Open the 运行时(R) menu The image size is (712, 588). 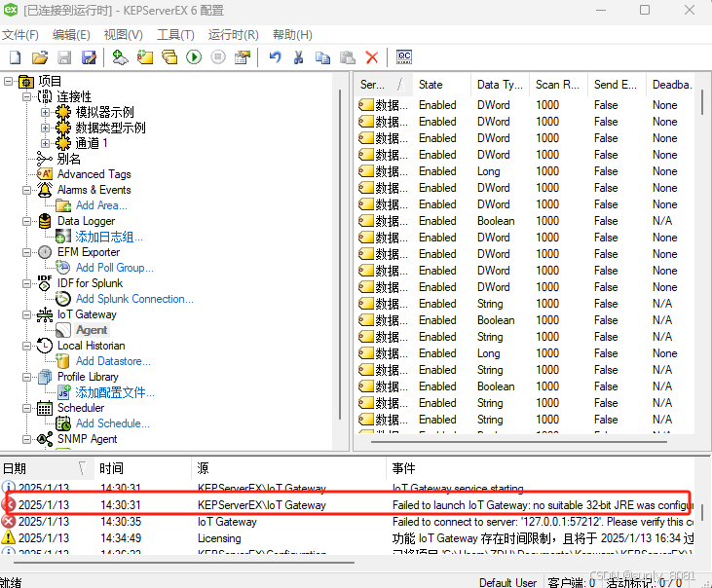coord(234,35)
